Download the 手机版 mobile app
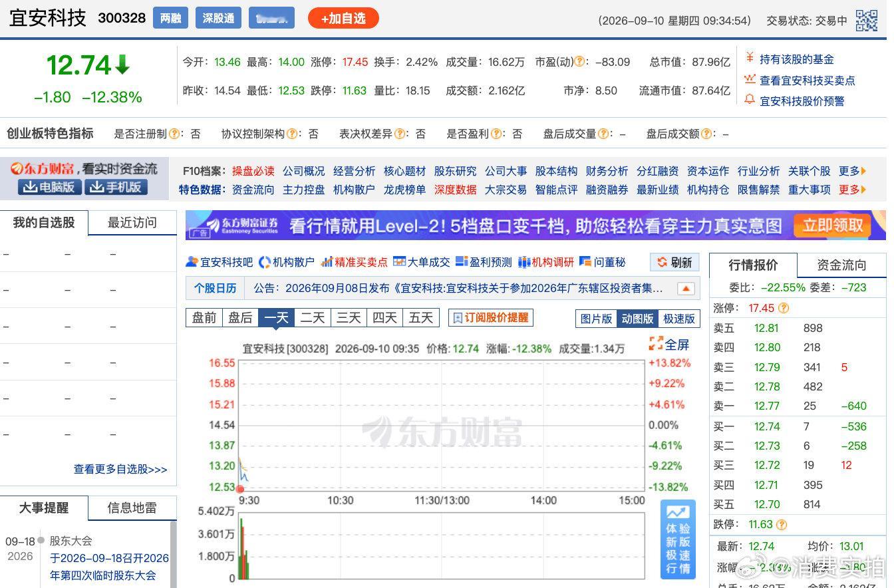 click(116, 188)
